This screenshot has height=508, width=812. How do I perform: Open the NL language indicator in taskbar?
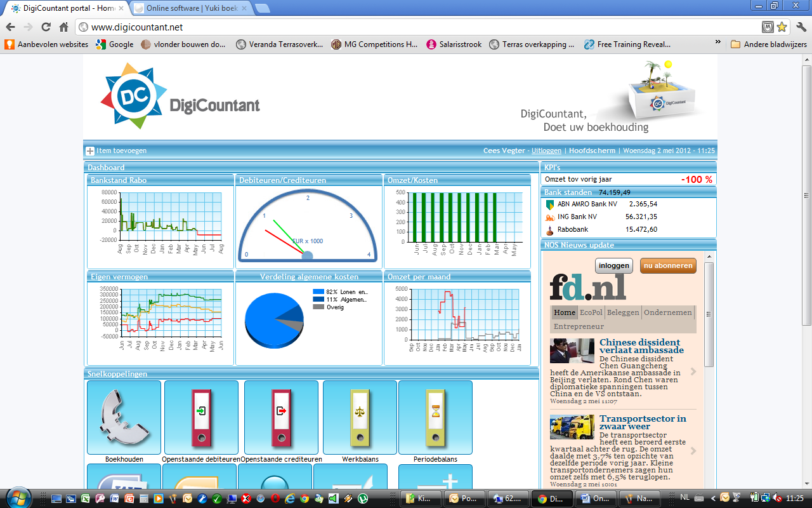tap(685, 498)
